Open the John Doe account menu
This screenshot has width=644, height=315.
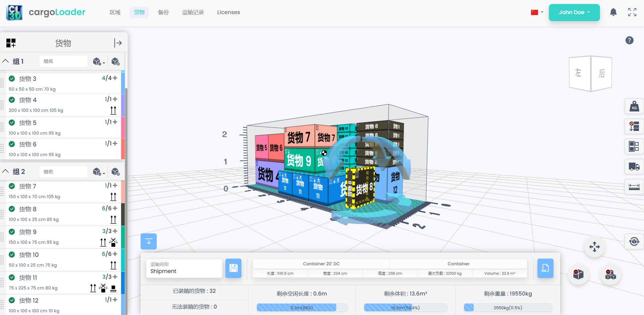click(574, 12)
